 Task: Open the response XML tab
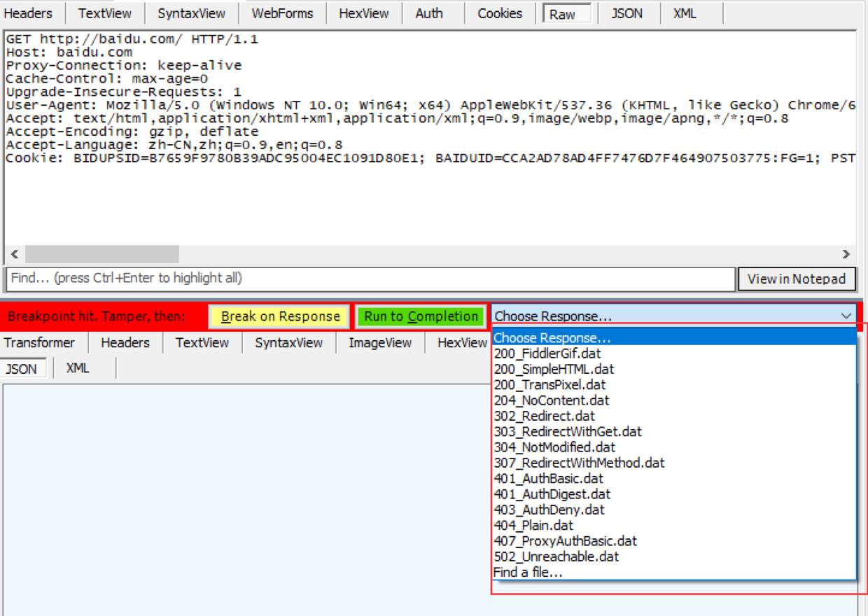pos(78,368)
